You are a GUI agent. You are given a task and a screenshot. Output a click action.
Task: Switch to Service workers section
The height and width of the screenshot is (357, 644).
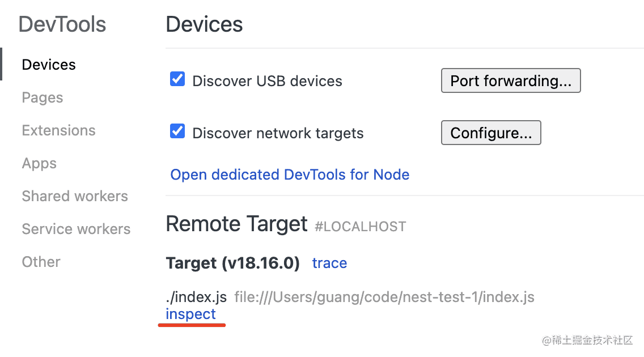click(x=76, y=229)
